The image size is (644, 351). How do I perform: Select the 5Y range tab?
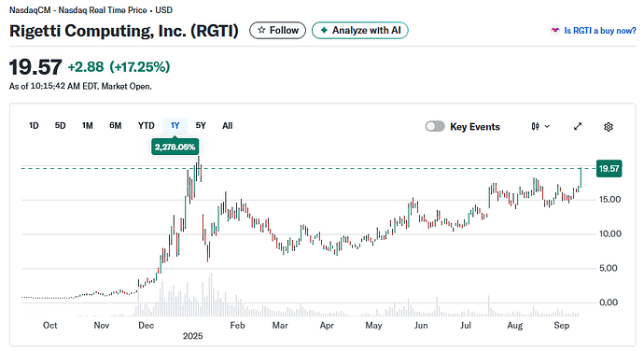(x=201, y=126)
